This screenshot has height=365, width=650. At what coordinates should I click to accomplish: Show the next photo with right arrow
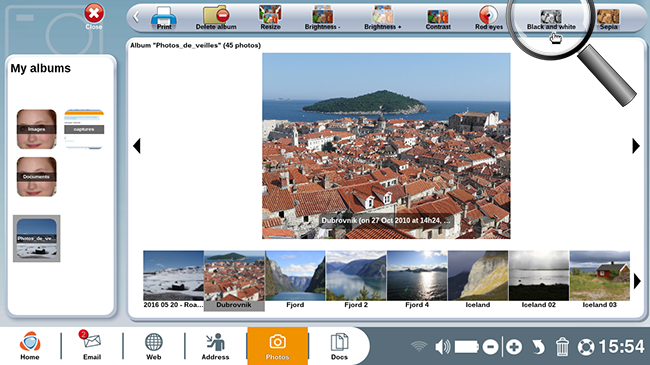click(x=636, y=146)
